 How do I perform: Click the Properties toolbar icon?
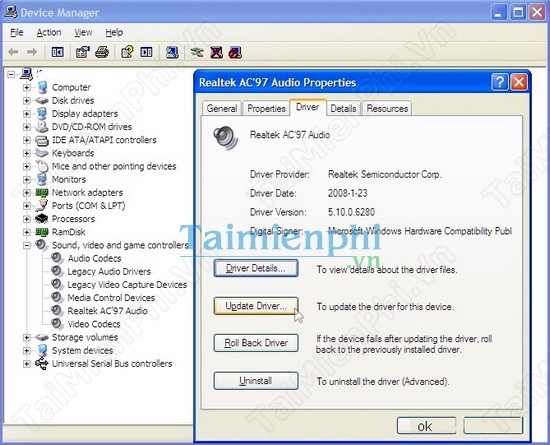pyautogui.click(x=83, y=52)
